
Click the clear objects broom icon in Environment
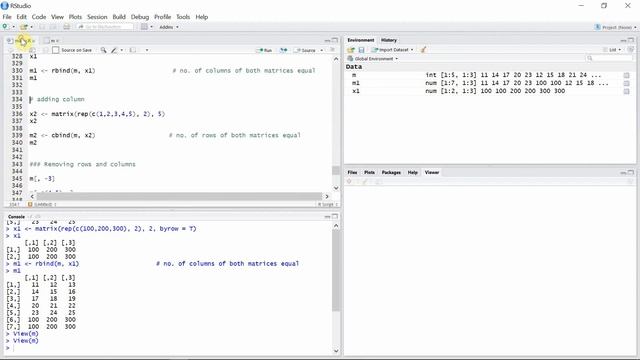pyautogui.click(x=423, y=50)
